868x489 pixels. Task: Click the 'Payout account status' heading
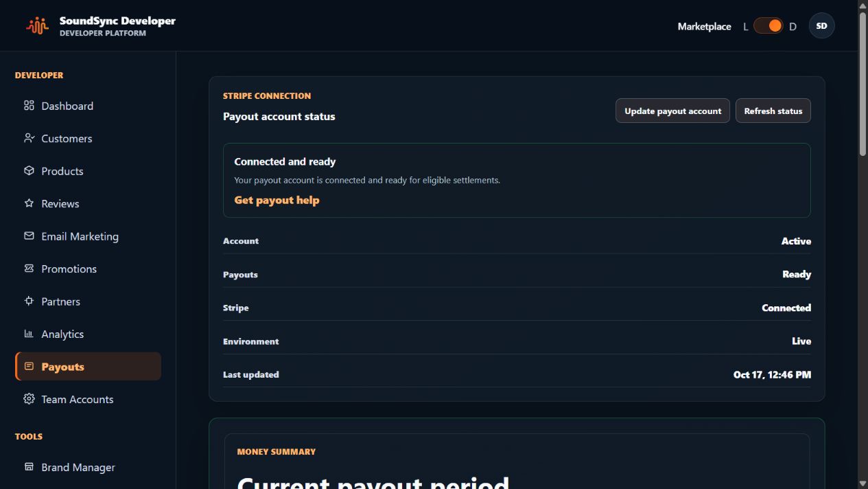279,117
